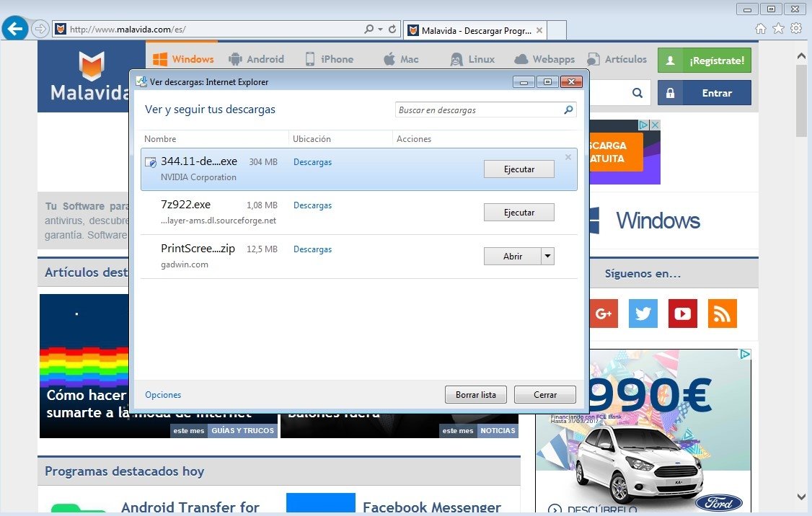Maximize the Ver descargas dialog

[x=547, y=81]
